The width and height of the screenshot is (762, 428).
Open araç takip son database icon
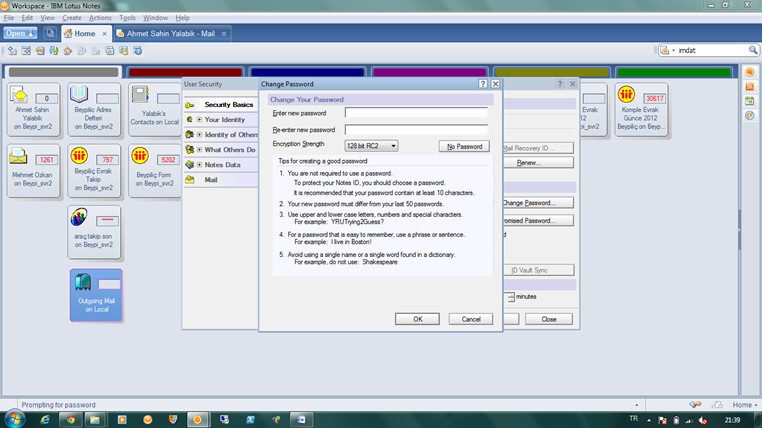(x=94, y=232)
